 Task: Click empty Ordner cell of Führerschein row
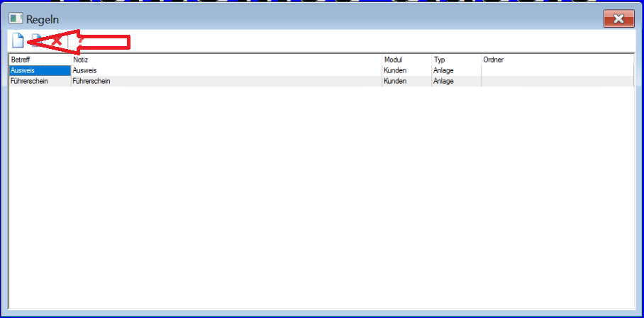tap(557, 82)
